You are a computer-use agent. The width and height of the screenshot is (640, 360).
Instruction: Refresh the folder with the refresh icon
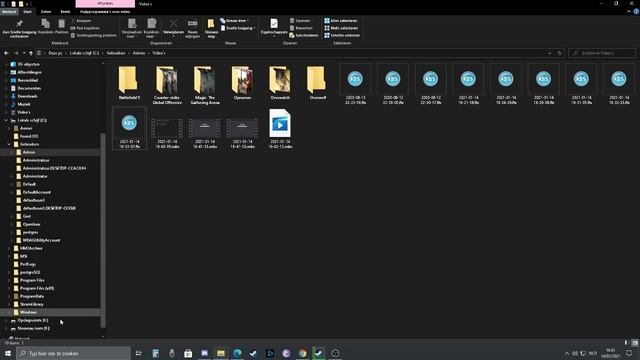[x=559, y=53]
